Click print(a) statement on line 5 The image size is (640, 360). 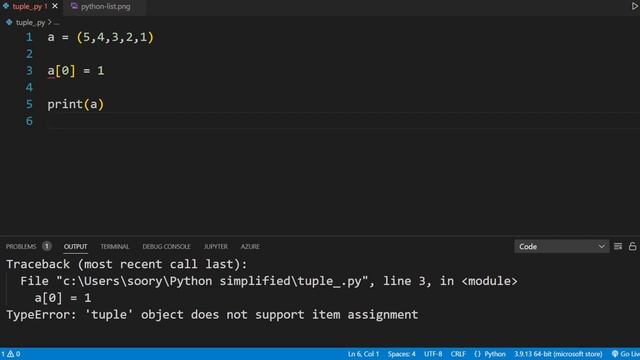76,104
